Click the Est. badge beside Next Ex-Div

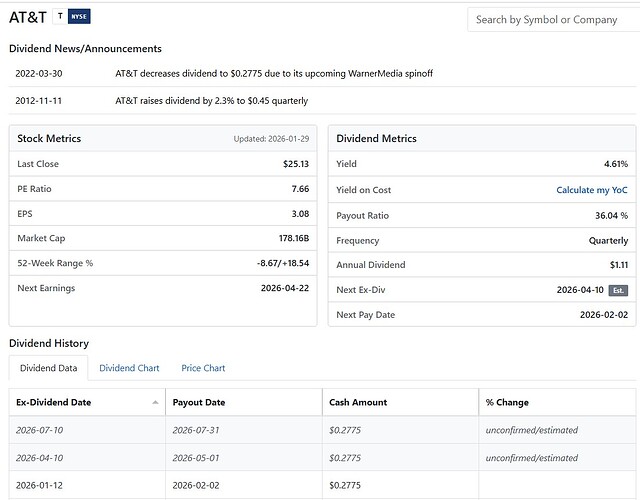pyautogui.click(x=619, y=290)
